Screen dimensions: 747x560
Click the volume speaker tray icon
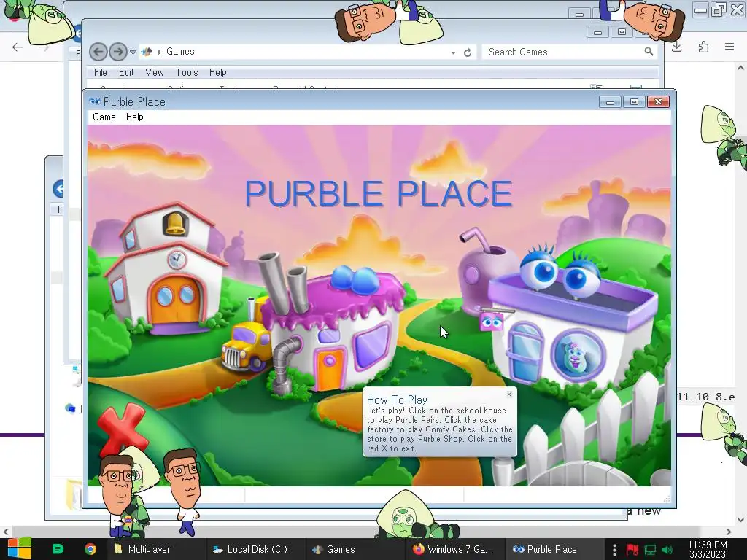coord(667,550)
